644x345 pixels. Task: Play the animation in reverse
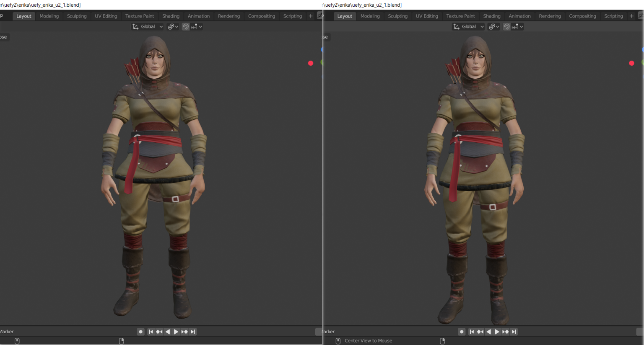pos(168,332)
